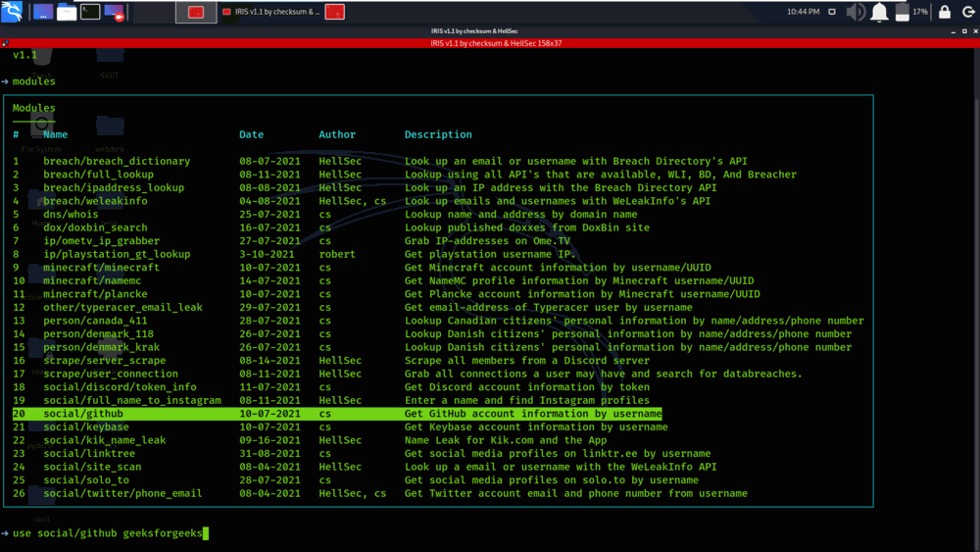Select the social/solo_to module name

[86, 480]
